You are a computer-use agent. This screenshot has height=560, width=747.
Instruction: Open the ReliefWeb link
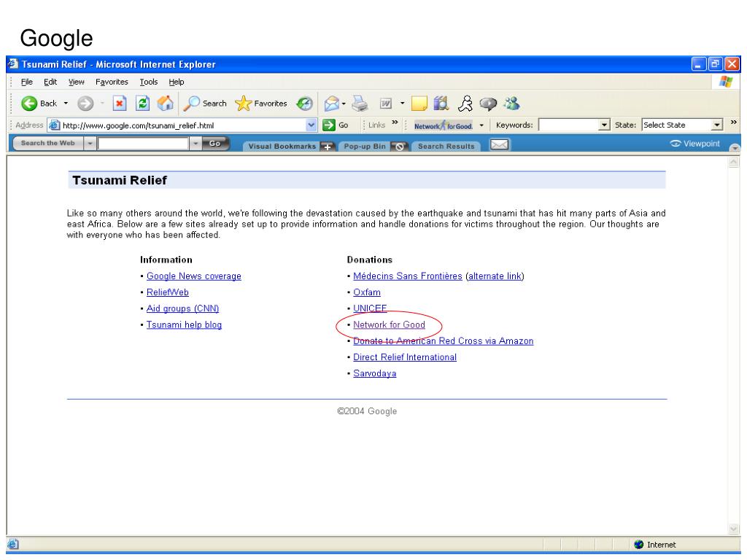coord(168,292)
